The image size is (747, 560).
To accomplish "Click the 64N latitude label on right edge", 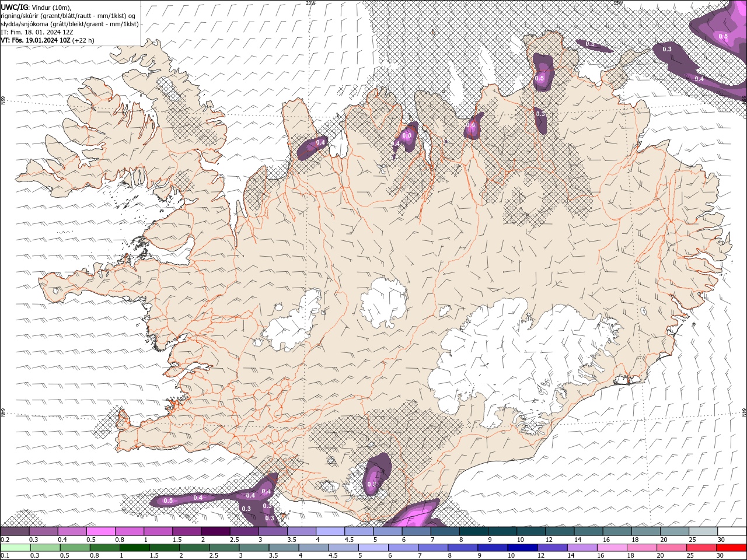I will pos(744,412).
